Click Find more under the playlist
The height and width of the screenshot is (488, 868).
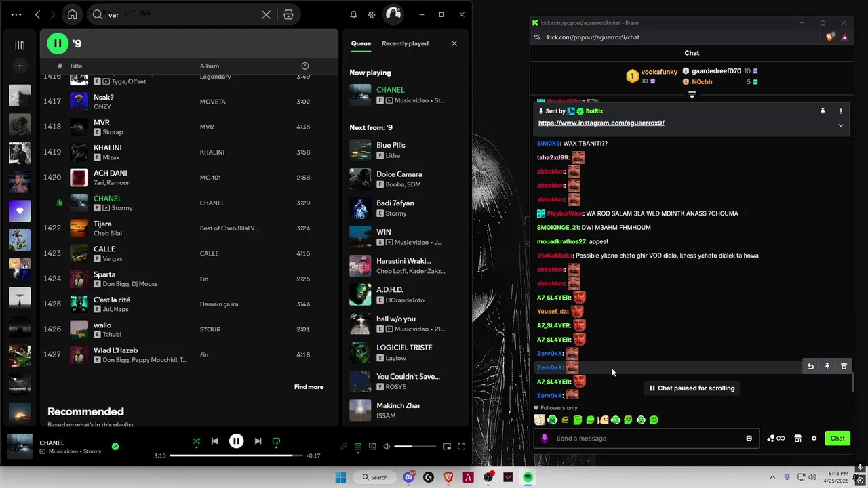click(309, 387)
